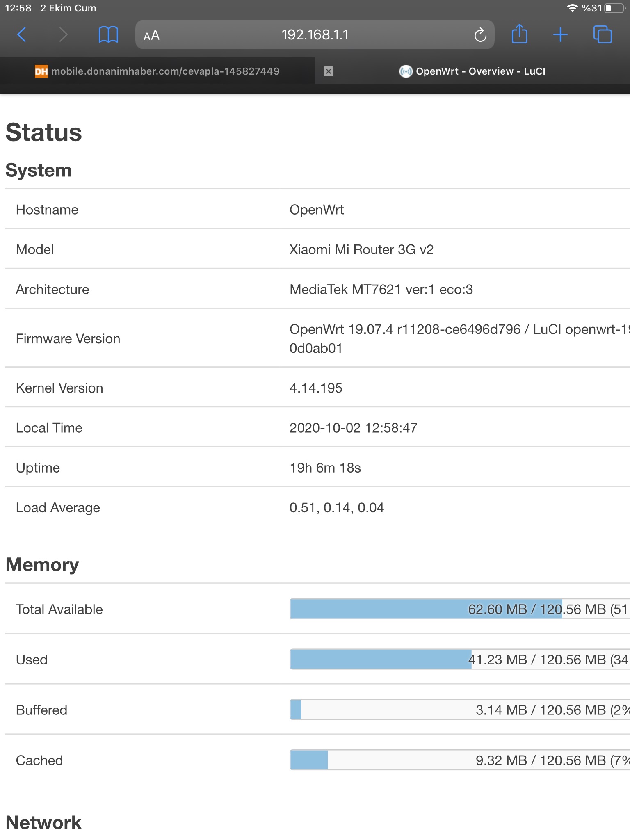630x840 pixels.
Task: Tap the Safari forward arrow
Action: [x=63, y=34]
